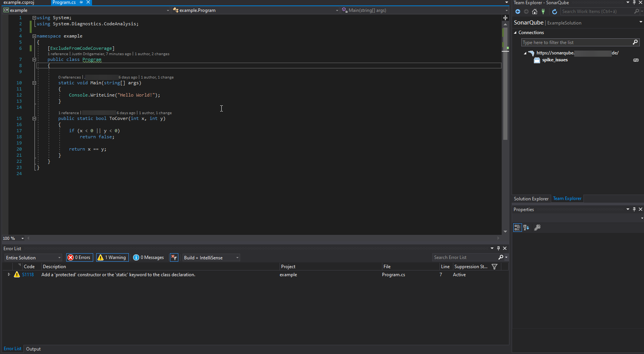Screen dimensions: 644x354
Task: Show Properties in categorized view
Action: pyautogui.click(x=517, y=228)
